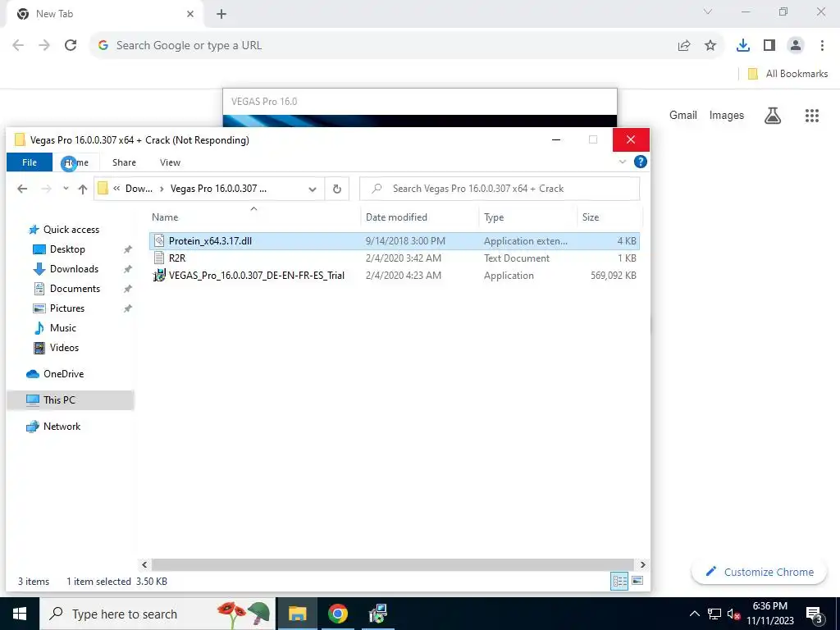
Task: Open Desktop in the navigation pane
Action: click(x=67, y=249)
